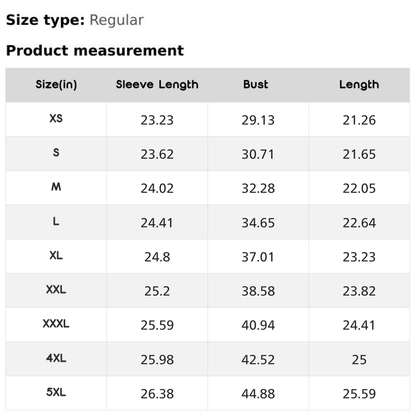Click the Size(in) column header
This screenshot has height=416, width=416.
coord(56,85)
